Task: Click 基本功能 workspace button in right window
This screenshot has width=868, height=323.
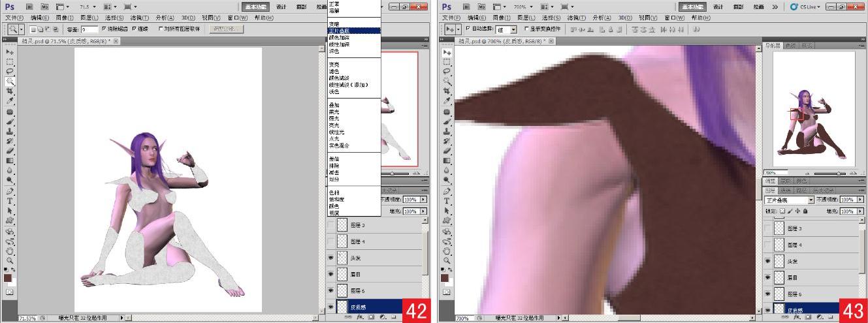Action: click(692, 7)
